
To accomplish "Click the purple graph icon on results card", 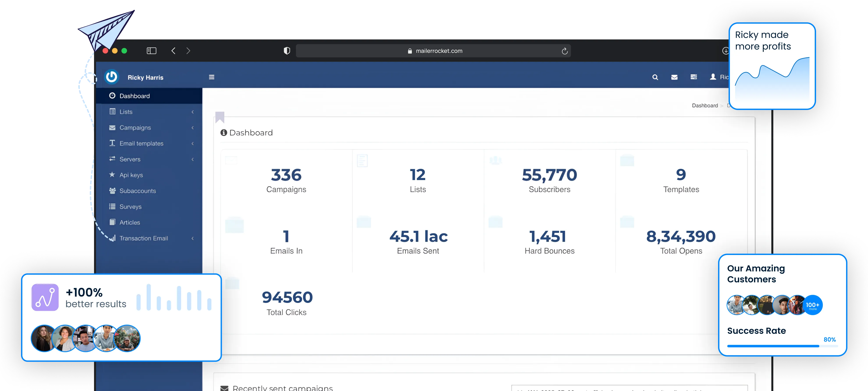I will click(x=45, y=297).
